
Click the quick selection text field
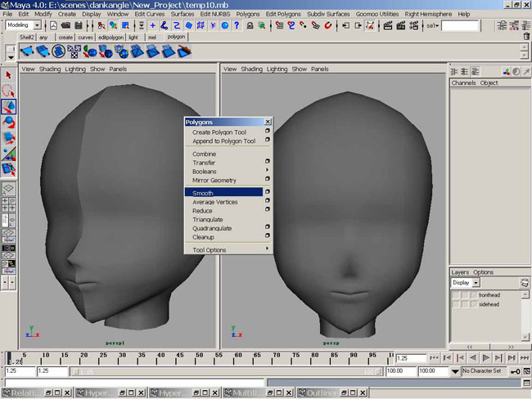click(x=460, y=25)
